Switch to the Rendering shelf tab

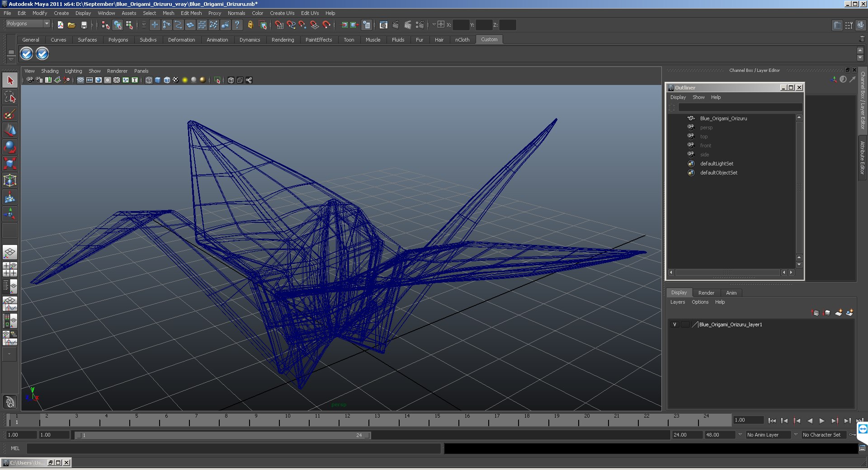283,40
